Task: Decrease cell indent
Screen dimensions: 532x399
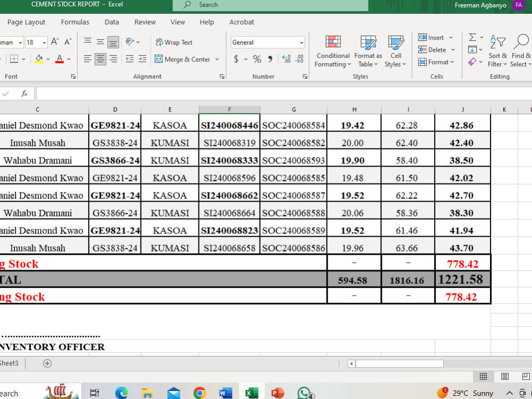Action: click(130, 59)
